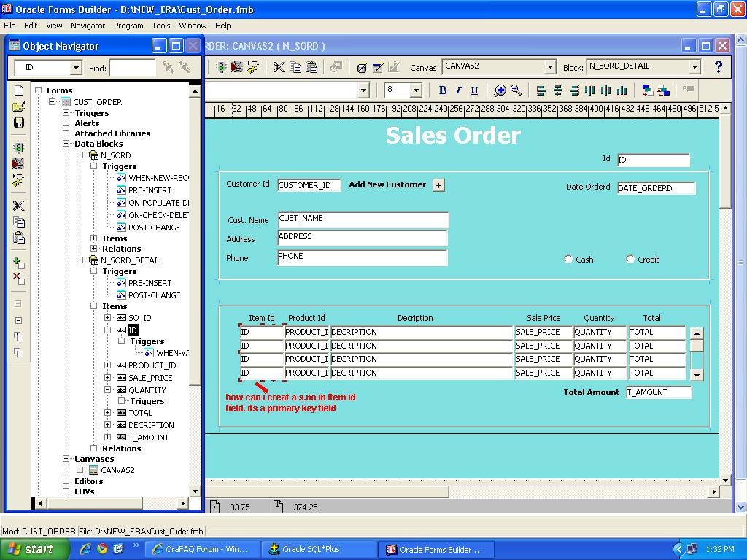Open the Canvas dropdown showing CANVAS2

tap(550, 67)
